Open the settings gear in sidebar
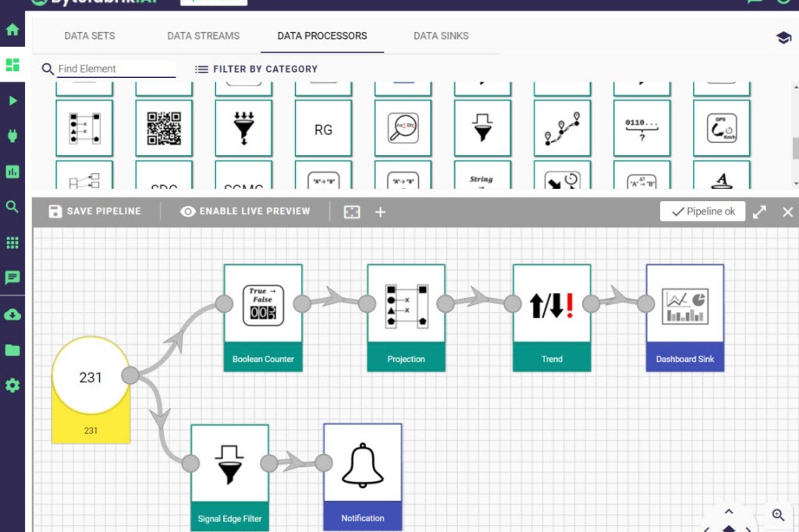Viewport: 799px width, 532px height. coord(12,385)
